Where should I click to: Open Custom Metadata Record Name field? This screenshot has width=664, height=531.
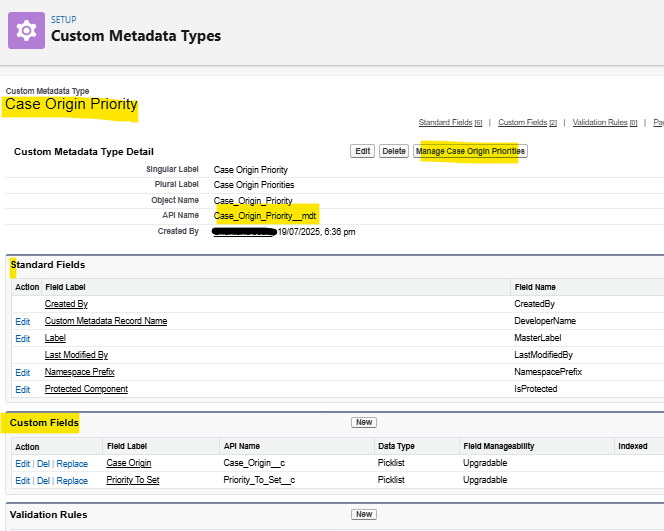[106, 321]
